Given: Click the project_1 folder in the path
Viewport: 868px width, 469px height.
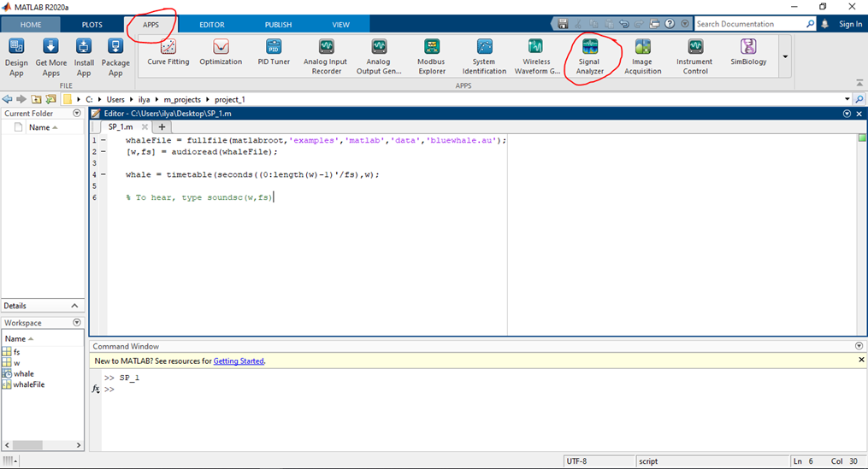Looking at the screenshot, I should click(x=230, y=100).
